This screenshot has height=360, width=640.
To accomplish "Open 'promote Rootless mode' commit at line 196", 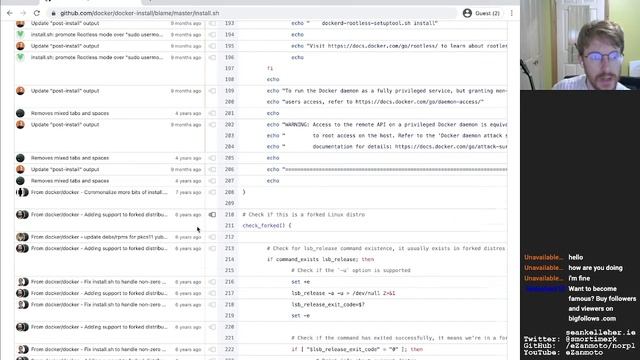I will point(97,58).
